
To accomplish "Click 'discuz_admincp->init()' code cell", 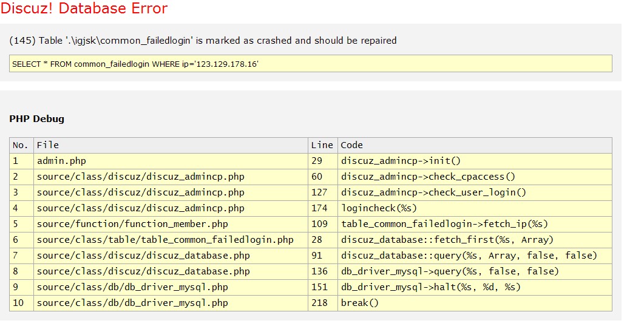I will pos(475,161).
